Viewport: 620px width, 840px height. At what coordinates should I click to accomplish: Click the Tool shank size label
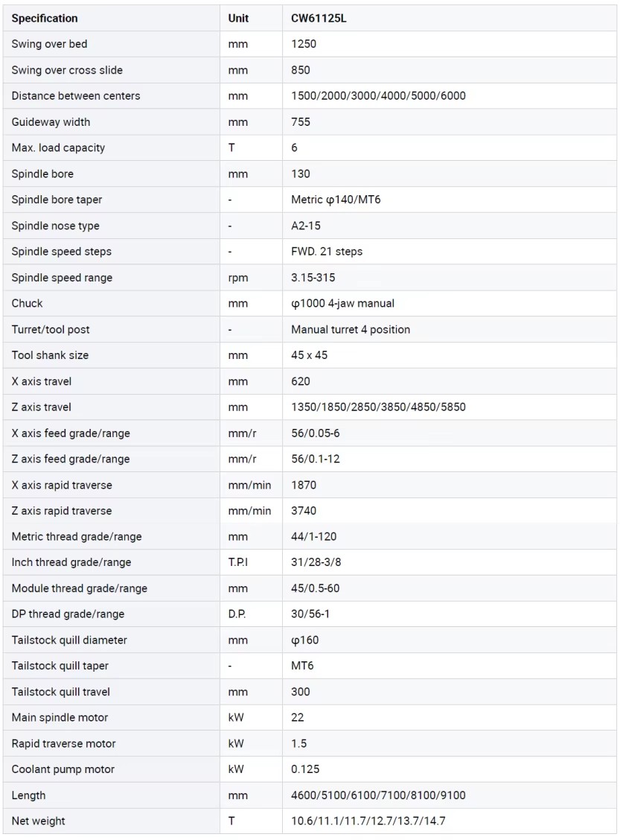coord(50,355)
